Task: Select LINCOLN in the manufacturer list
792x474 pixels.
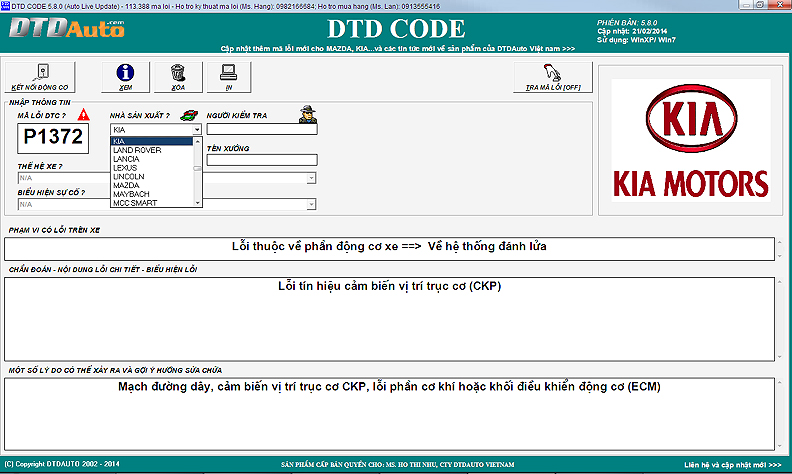Action: 152,176
